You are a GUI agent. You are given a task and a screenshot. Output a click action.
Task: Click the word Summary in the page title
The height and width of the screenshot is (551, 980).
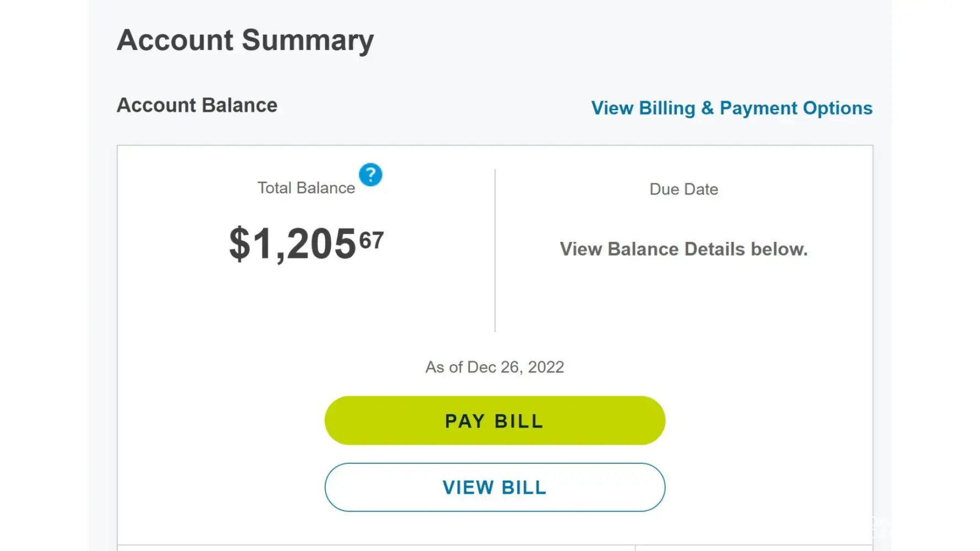tap(308, 40)
